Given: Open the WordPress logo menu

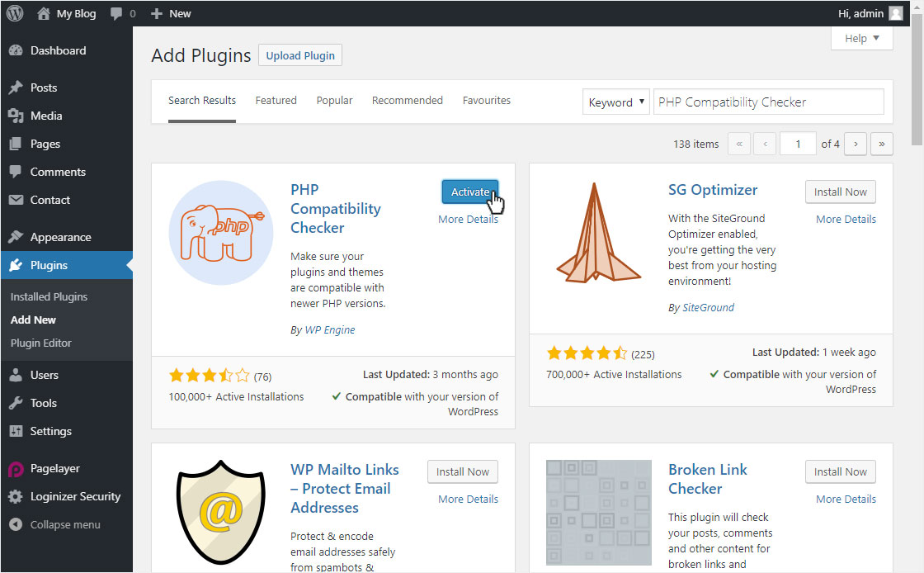Looking at the screenshot, I should click(15, 13).
